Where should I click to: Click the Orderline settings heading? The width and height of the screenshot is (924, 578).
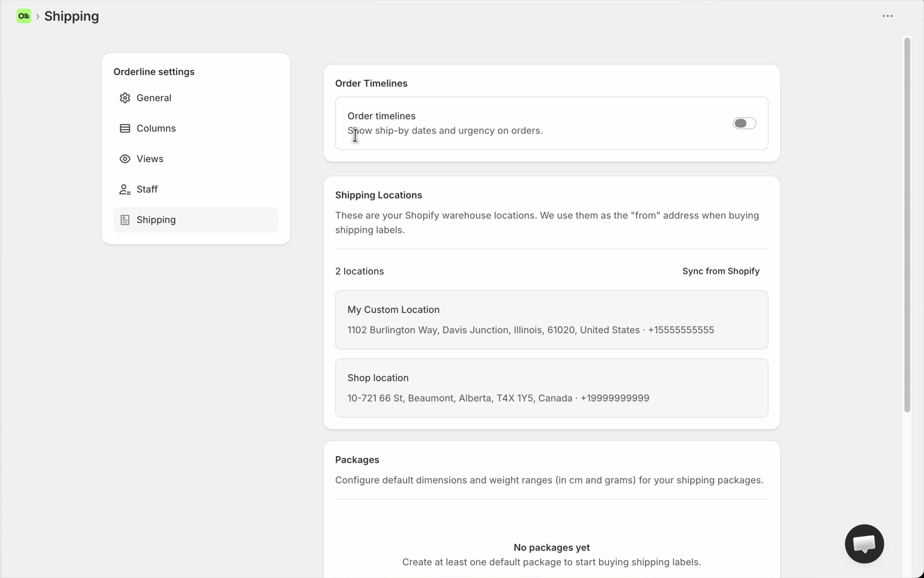[154, 72]
